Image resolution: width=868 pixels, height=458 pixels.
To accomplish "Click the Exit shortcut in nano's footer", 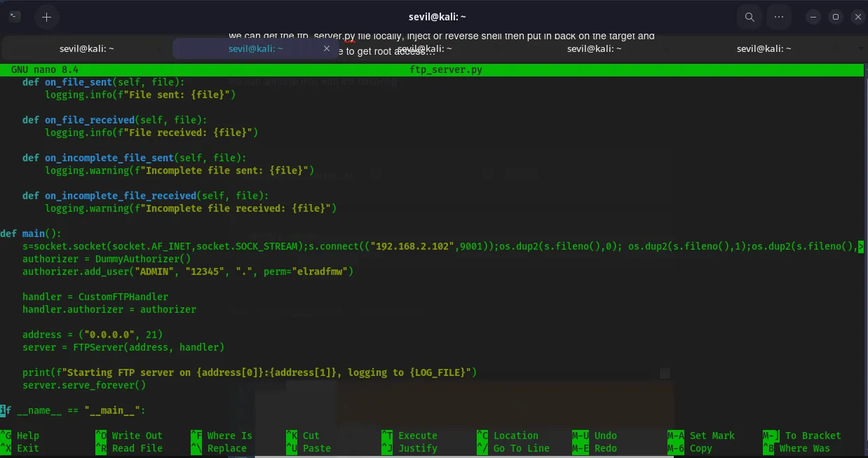I will [x=28, y=448].
